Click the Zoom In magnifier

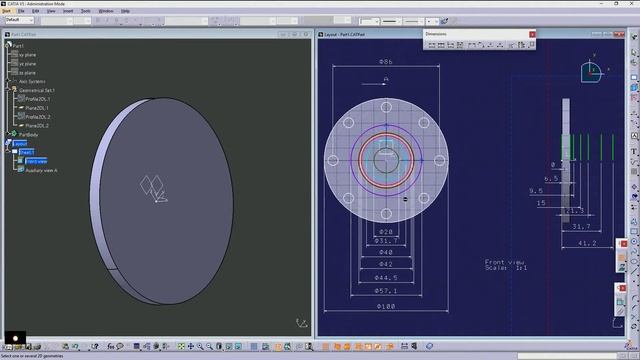point(200,347)
